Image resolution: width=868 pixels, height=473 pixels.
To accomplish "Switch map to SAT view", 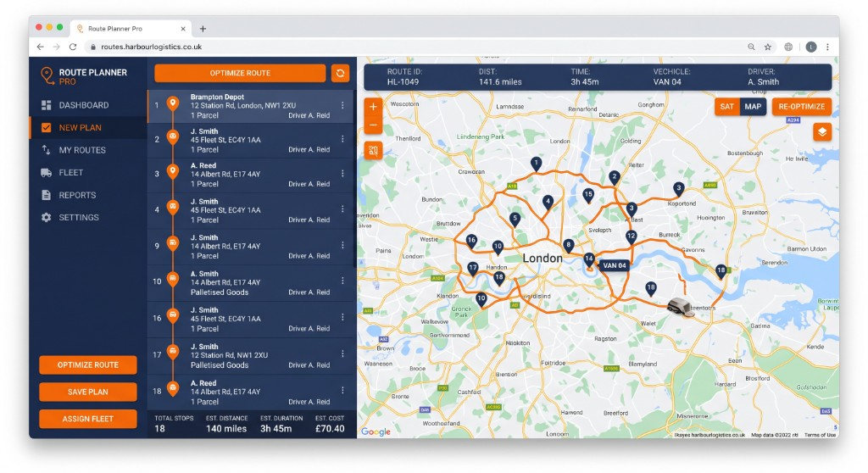I will point(726,106).
